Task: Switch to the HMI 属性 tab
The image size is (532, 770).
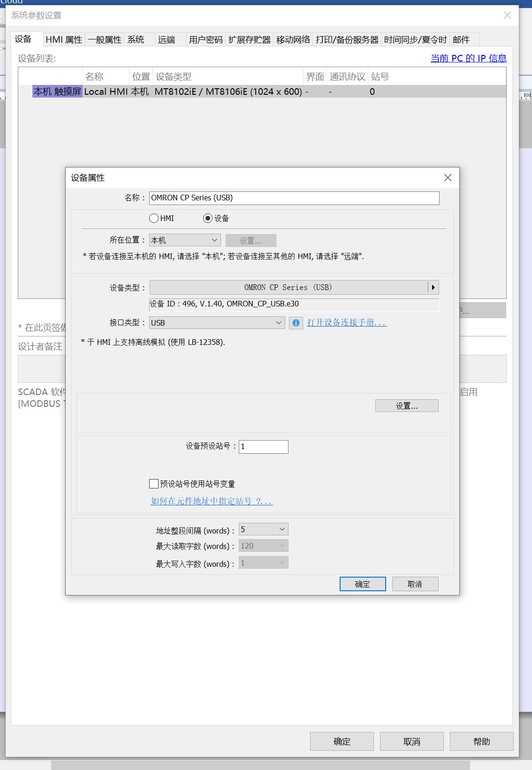Action: (x=64, y=40)
